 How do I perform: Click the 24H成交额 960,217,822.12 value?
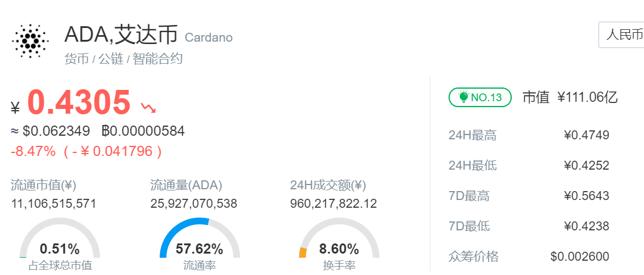click(x=334, y=204)
